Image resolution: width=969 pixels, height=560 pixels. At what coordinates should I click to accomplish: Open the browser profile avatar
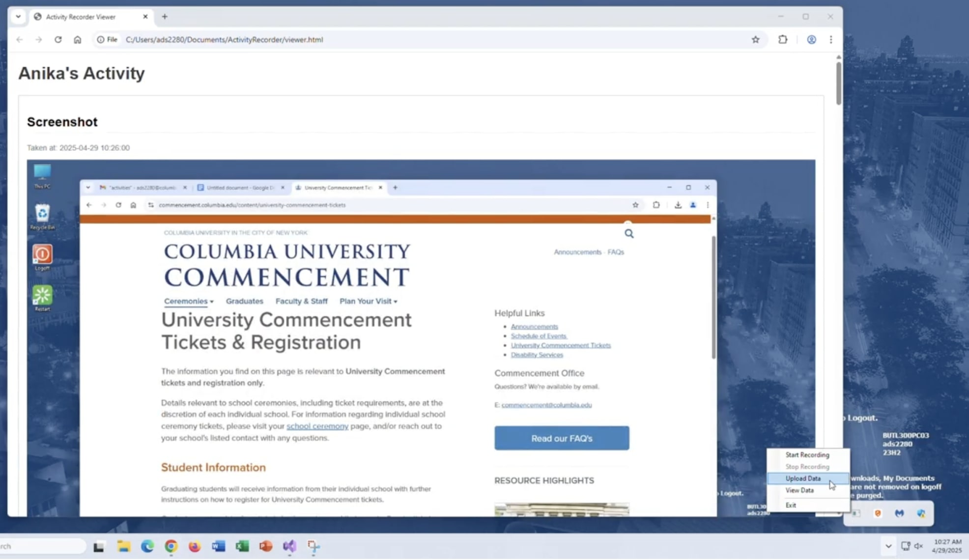click(812, 40)
